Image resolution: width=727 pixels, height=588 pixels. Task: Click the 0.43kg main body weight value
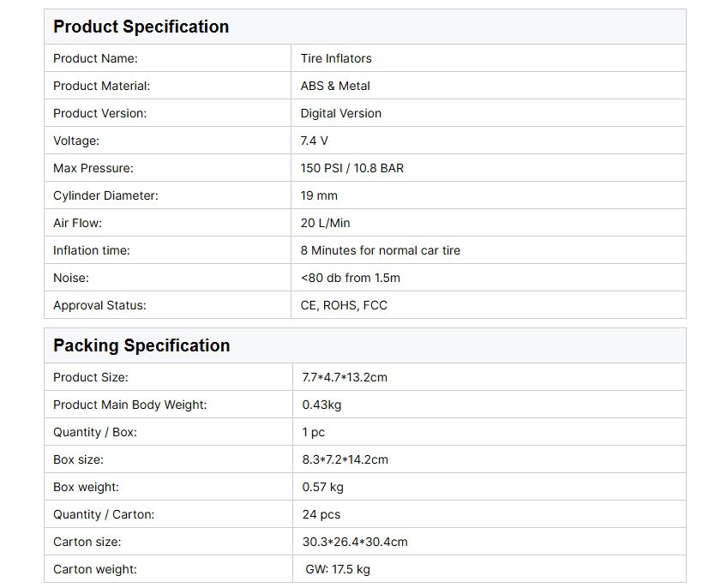(321, 405)
